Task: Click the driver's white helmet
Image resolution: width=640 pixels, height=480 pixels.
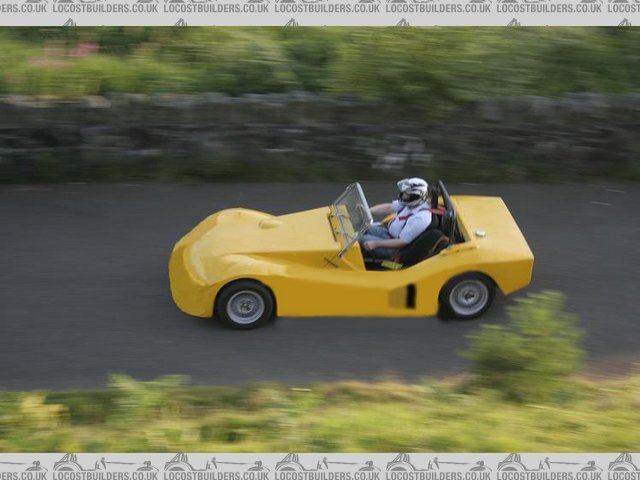Action: coord(412,190)
